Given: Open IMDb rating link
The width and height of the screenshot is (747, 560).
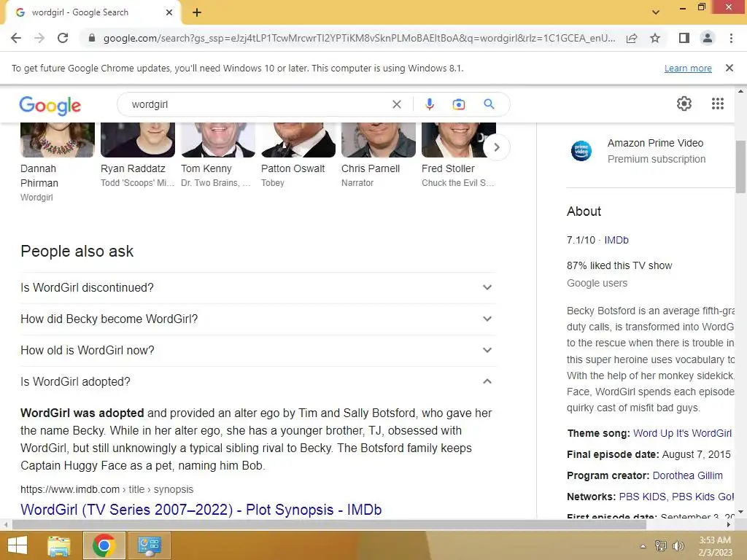Looking at the screenshot, I should point(616,240).
